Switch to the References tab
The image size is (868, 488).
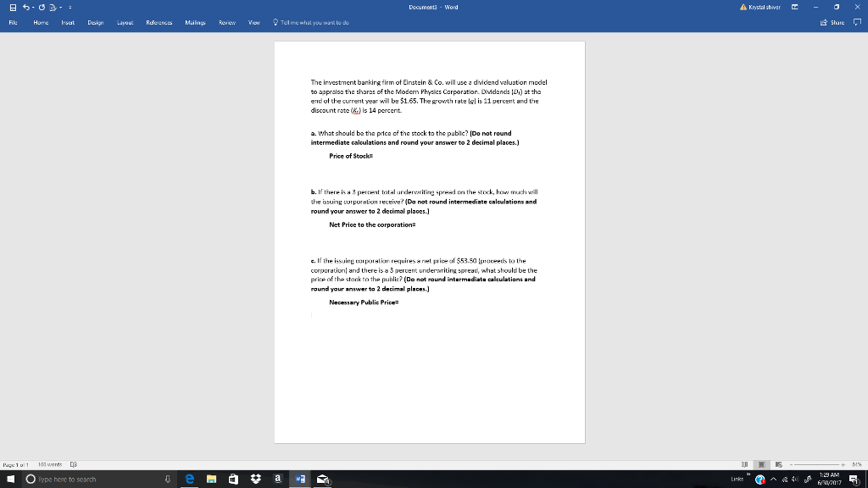pos(158,24)
